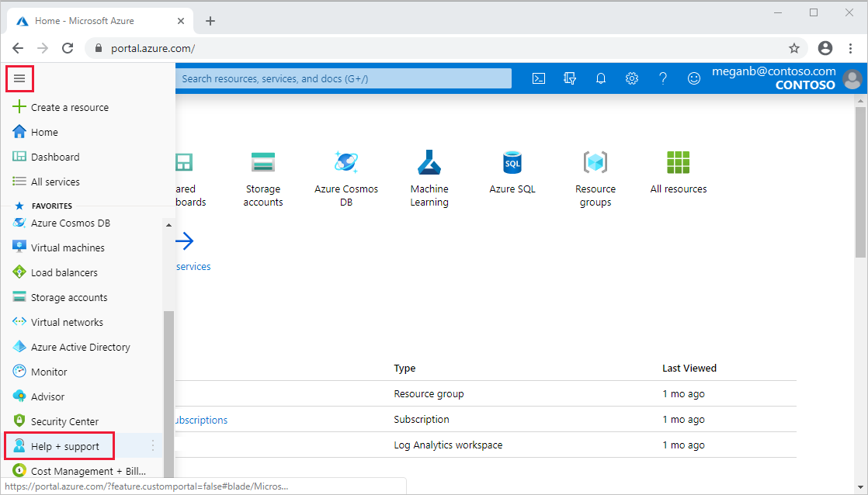
Task: Open the Directory + subscription filter icon
Action: tap(570, 78)
